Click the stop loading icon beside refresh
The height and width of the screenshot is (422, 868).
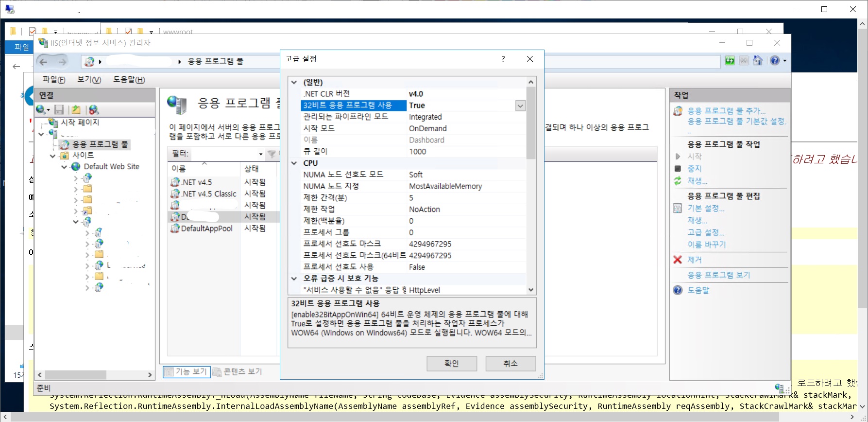pos(744,61)
